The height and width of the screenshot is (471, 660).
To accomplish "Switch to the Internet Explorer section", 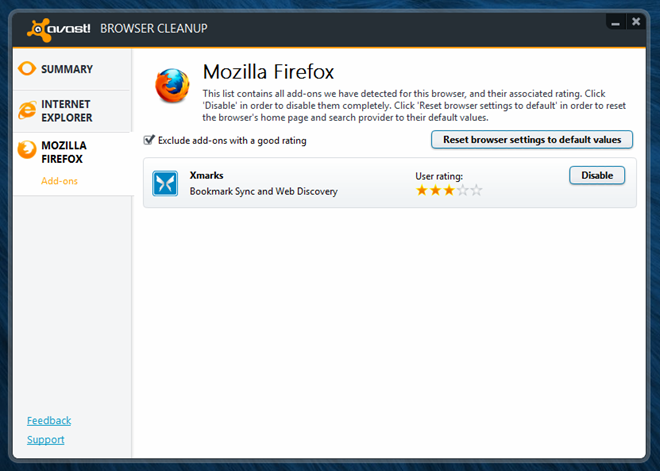I will tap(72, 111).
